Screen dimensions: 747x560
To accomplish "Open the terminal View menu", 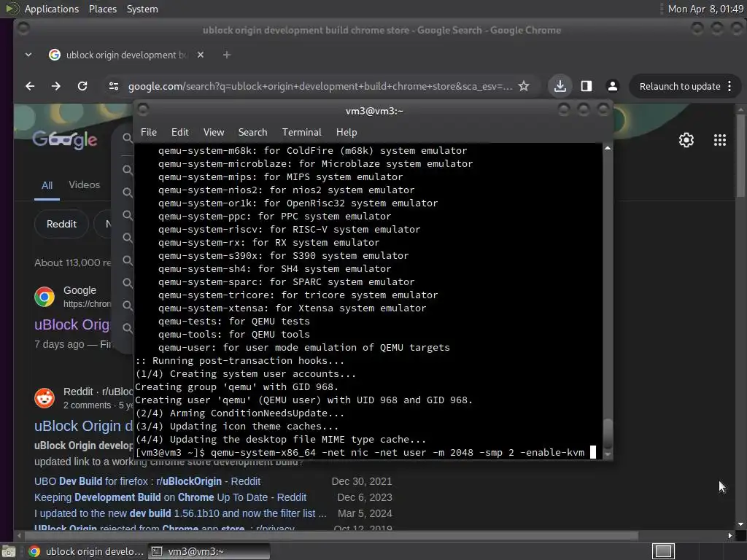I will click(214, 133).
